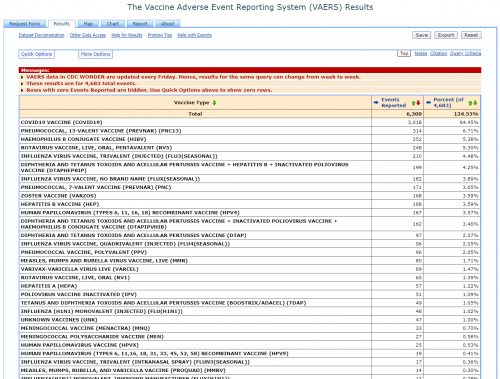This screenshot has height=379, width=500.
Task: Click the Export button
Action: click(446, 35)
